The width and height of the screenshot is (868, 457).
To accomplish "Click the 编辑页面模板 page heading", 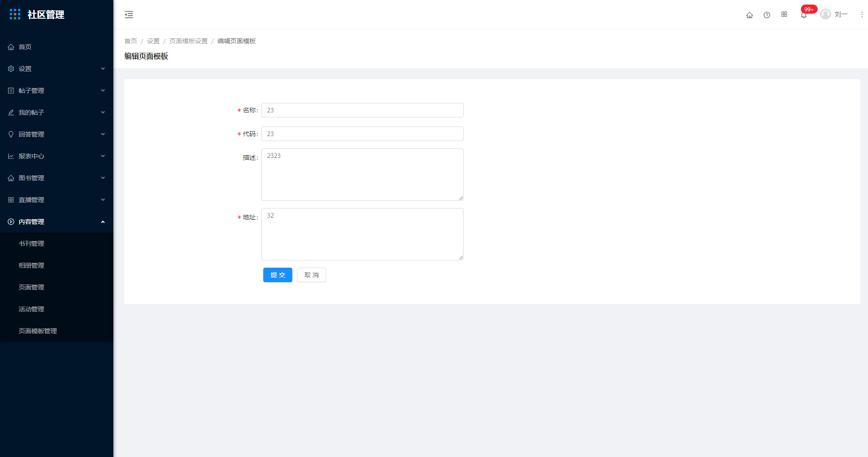I will click(146, 56).
